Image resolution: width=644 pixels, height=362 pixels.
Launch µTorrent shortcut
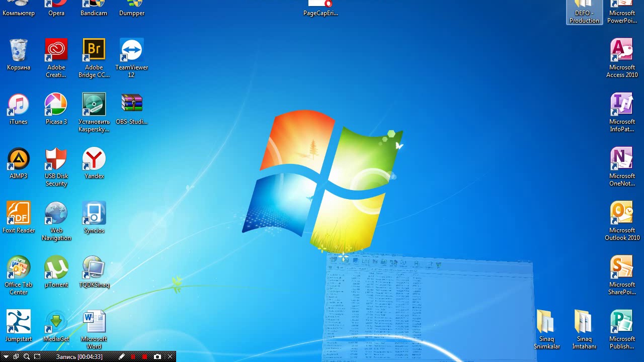(x=56, y=272)
